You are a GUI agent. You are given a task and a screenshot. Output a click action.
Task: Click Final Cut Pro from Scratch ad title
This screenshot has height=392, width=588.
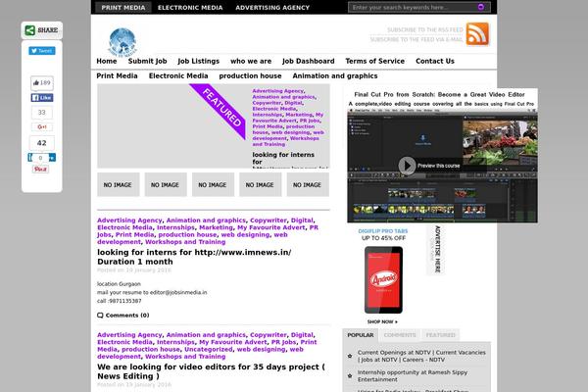tap(439, 94)
